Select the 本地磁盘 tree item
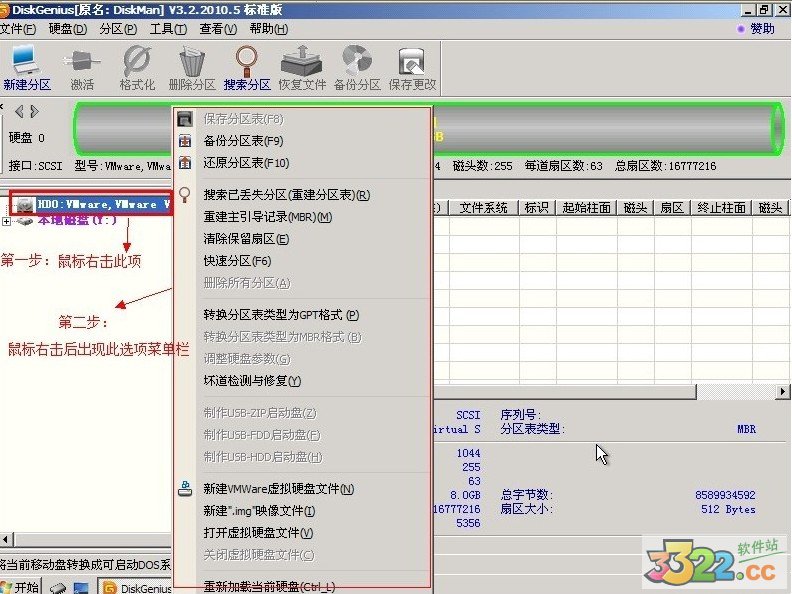This screenshot has width=792, height=594. (77, 221)
